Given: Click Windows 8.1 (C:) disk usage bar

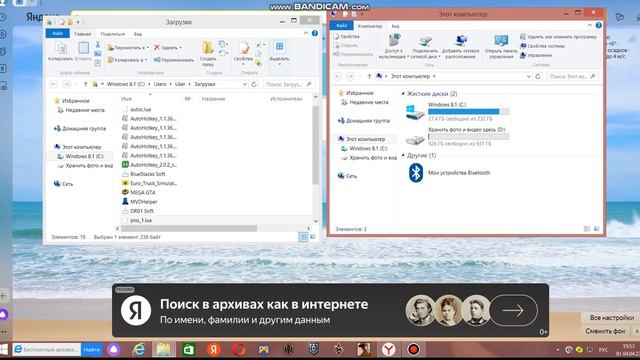Looking at the screenshot, I should coord(469,111).
